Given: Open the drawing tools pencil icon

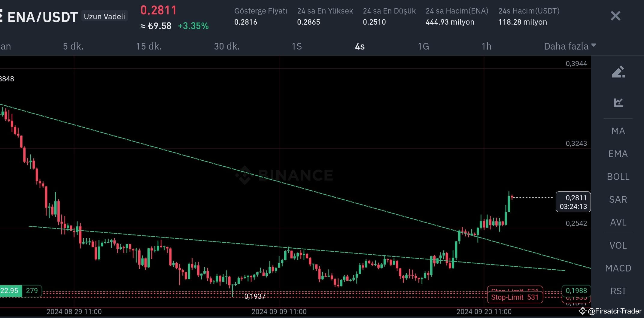Looking at the screenshot, I should coord(618,72).
